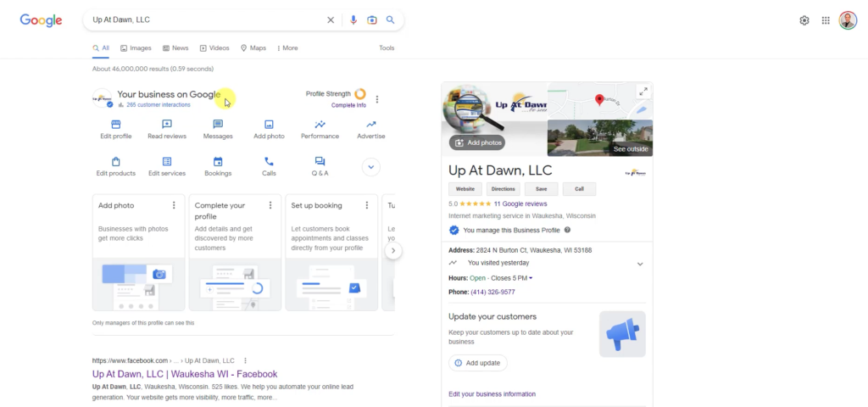Open Bookings calendar icon
The height and width of the screenshot is (407, 868).
click(218, 162)
